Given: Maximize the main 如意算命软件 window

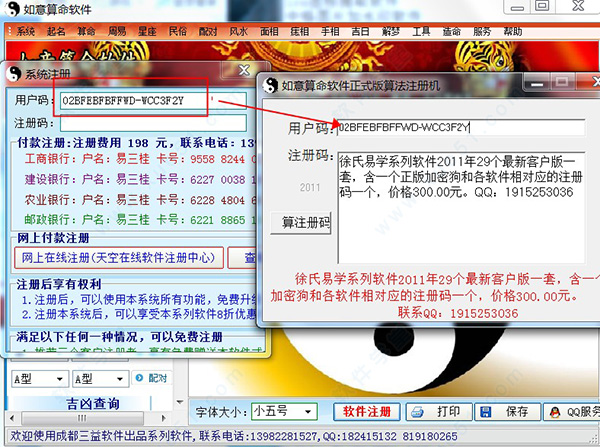Looking at the screenshot, I should pyautogui.click(x=542, y=6).
